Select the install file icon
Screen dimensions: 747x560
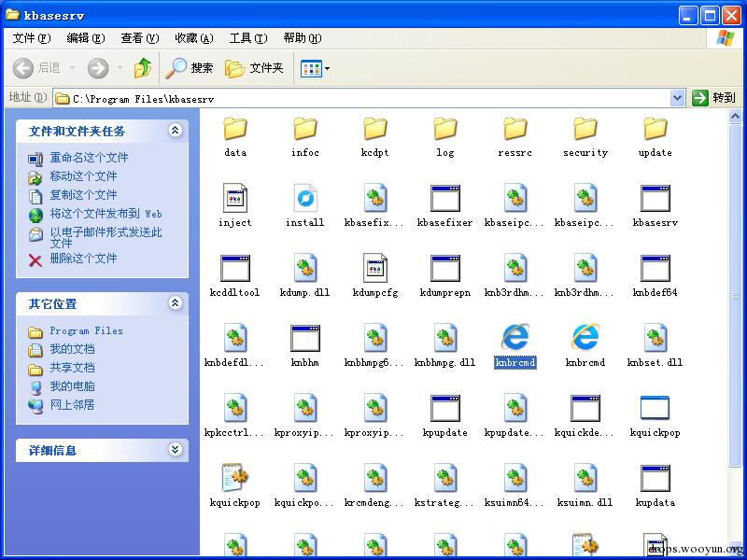click(305, 198)
